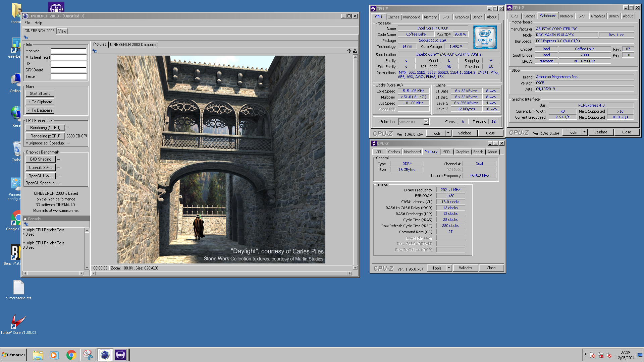Click the pin icon in the Console panel
Viewport: 644px width, 362px height.
click(26, 224)
